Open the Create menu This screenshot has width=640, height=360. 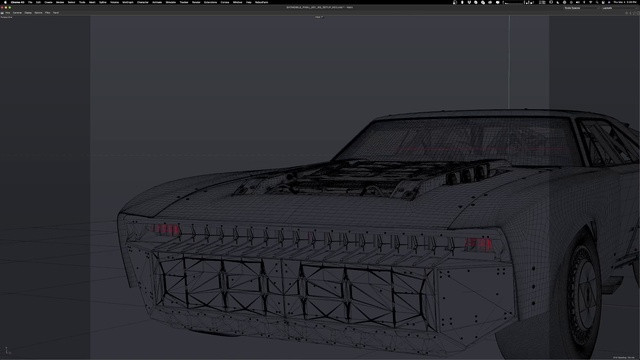click(x=48, y=2)
